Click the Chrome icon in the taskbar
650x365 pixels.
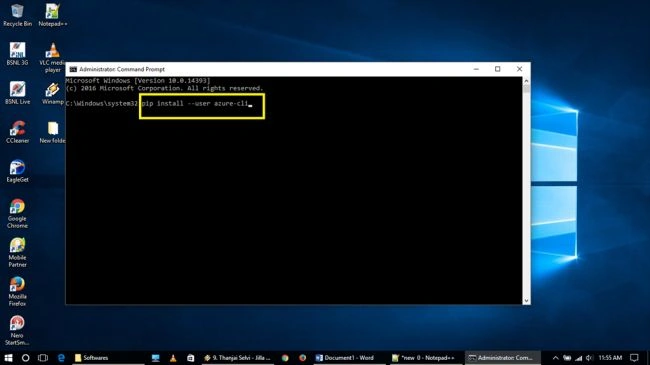click(x=285, y=358)
